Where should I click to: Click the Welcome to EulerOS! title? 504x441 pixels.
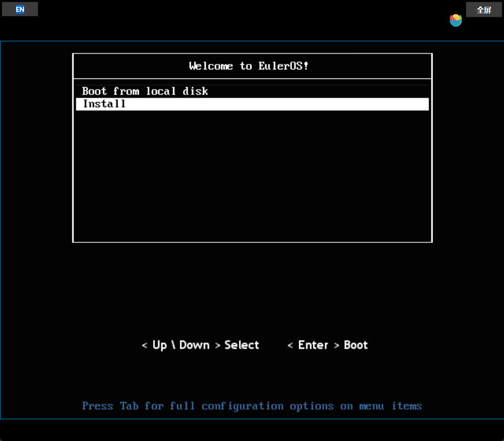tap(249, 66)
